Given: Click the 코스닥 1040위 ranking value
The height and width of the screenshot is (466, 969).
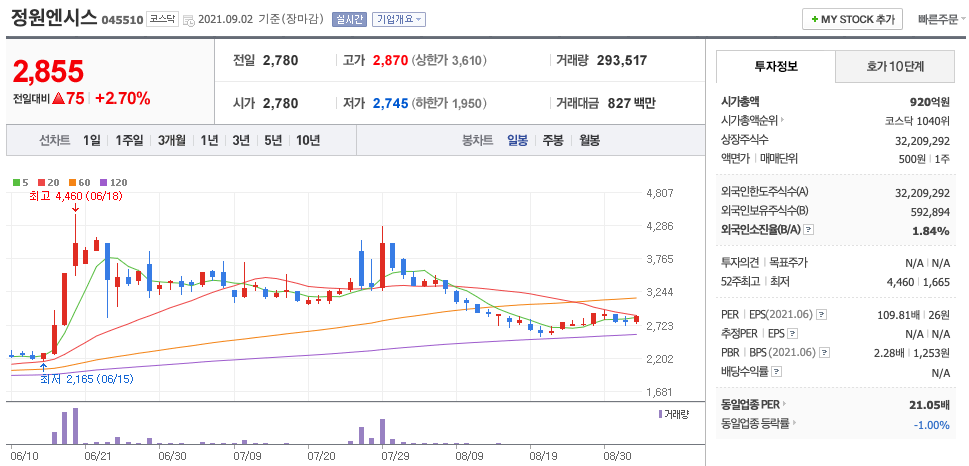Looking at the screenshot, I should click(x=916, y=121).
